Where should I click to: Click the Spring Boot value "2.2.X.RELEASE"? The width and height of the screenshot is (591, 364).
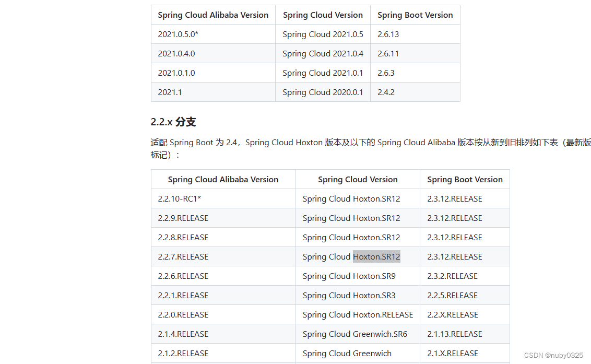pos(453,314)
